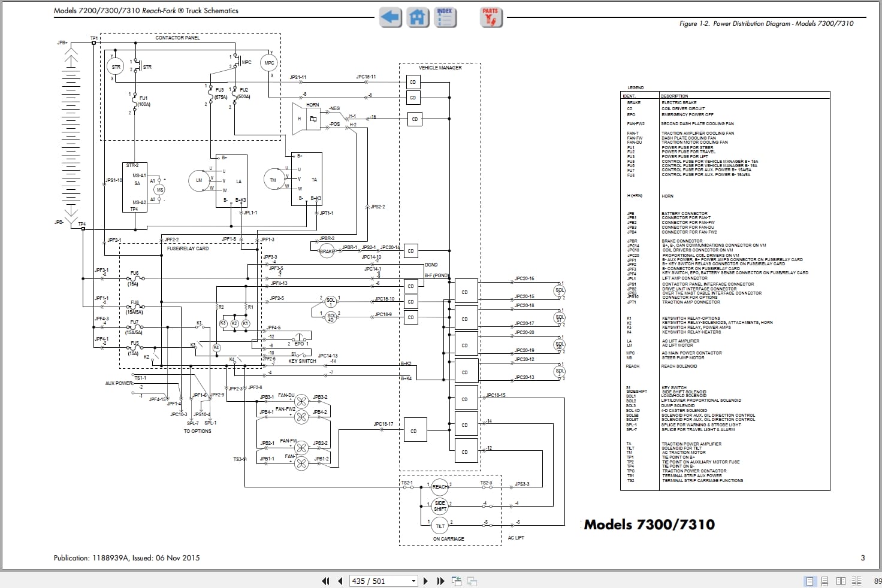Switch to two-page view
This screenshot has height=588, width=882.
841,581
